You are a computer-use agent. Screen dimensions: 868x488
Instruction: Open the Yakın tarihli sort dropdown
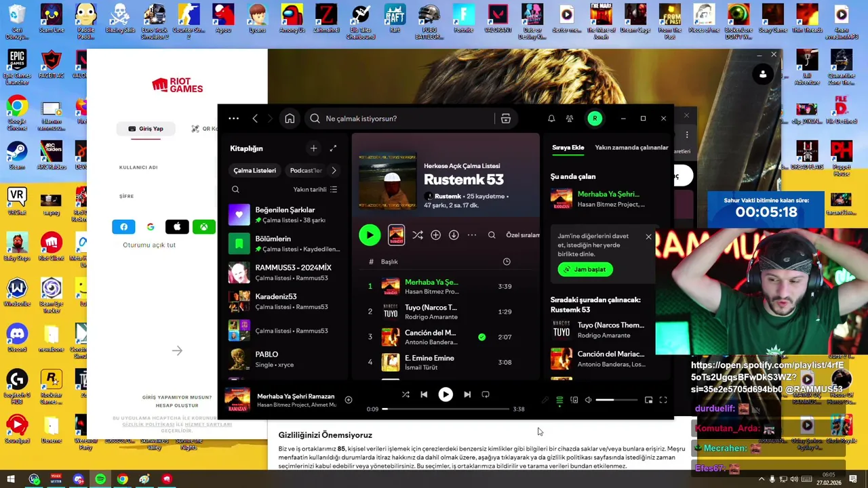tap(315, 190)
